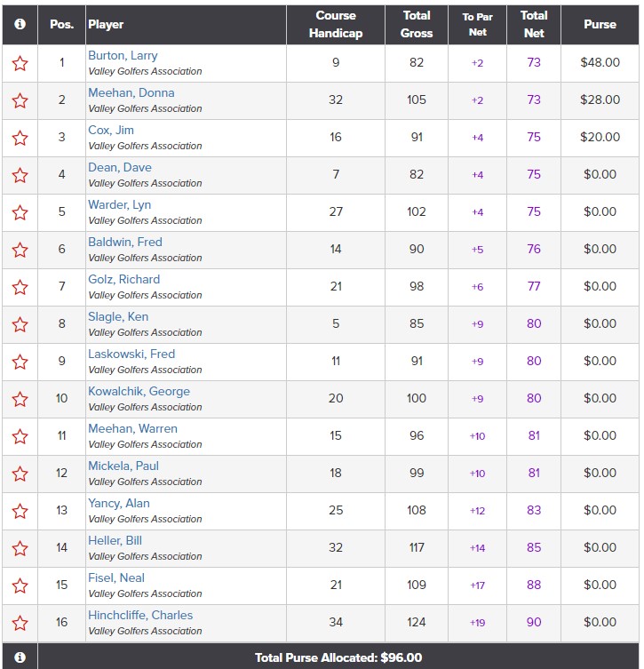Click the info icon in the footer bar

point(20,657)
